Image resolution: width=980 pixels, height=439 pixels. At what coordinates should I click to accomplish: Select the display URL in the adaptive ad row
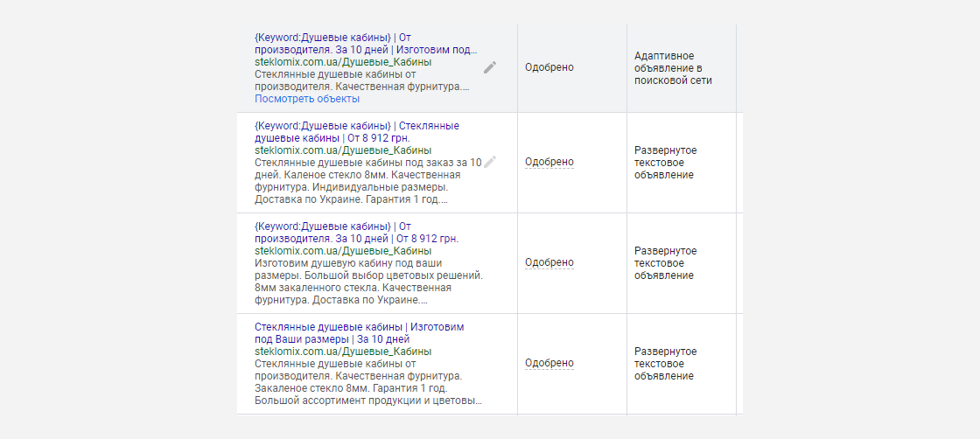click(x=343, y=62)
